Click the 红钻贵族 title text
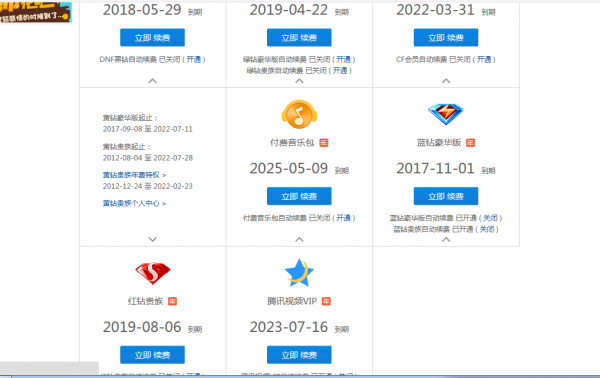The width and height of the screenshot is (600, 378). tap(145, 301)
